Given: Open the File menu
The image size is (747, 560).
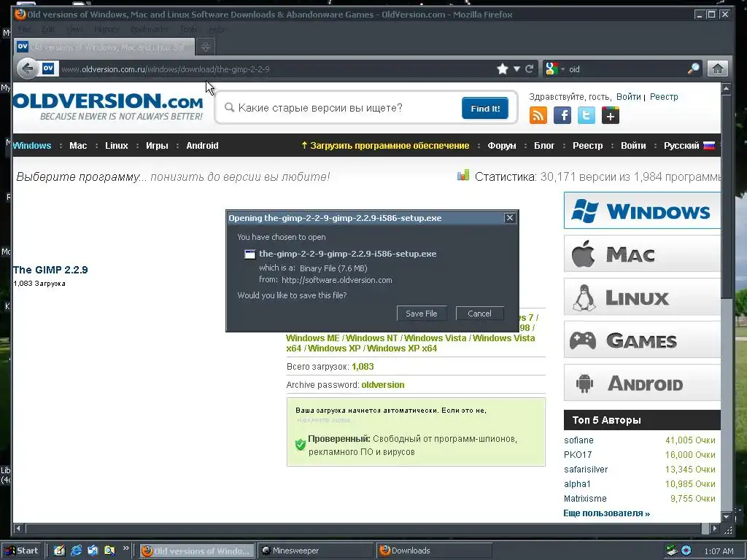Looking at the screenshot, I should (24, 29).
